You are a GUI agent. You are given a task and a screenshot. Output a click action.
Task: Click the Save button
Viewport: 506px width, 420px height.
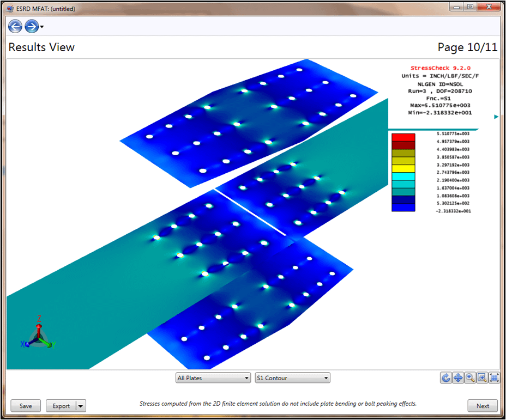click(x=25, y=406)
